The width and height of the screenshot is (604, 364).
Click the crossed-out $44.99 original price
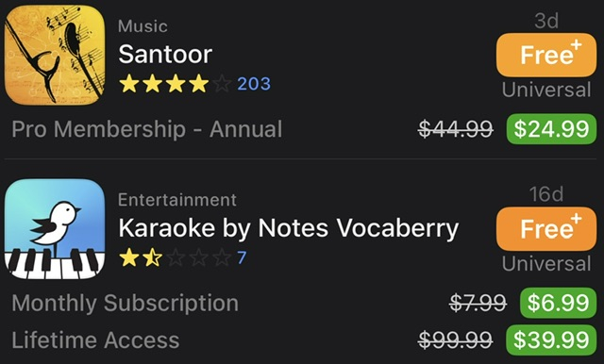(456, 129)
